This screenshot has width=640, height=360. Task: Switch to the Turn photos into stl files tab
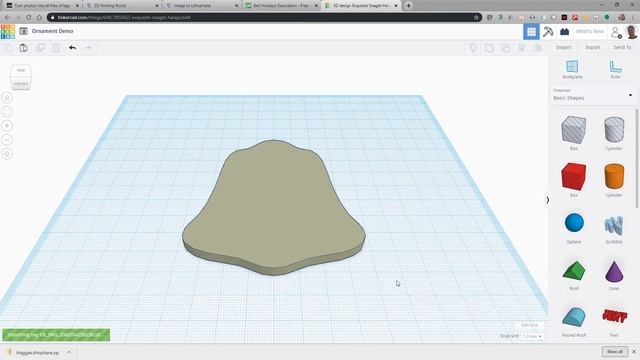(x=42, y=6)
